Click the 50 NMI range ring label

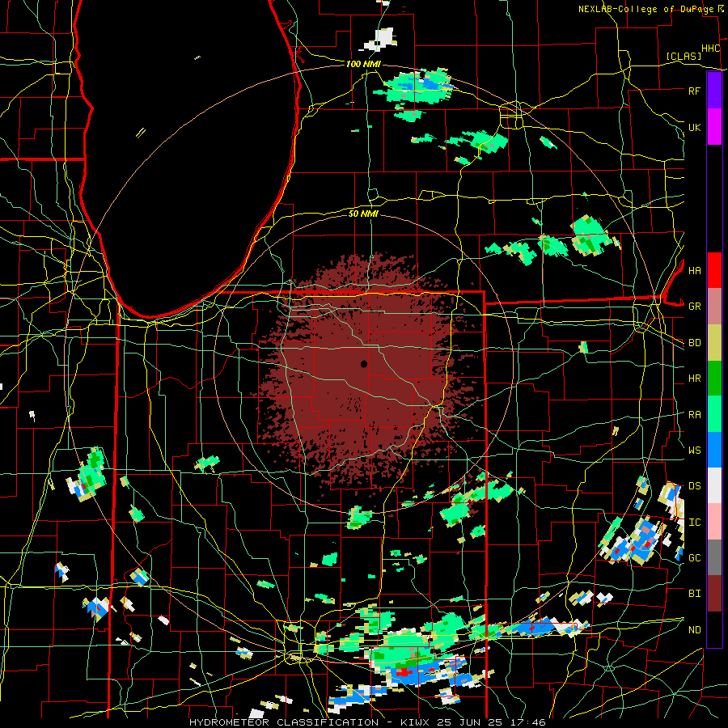[x=363, y=214]
